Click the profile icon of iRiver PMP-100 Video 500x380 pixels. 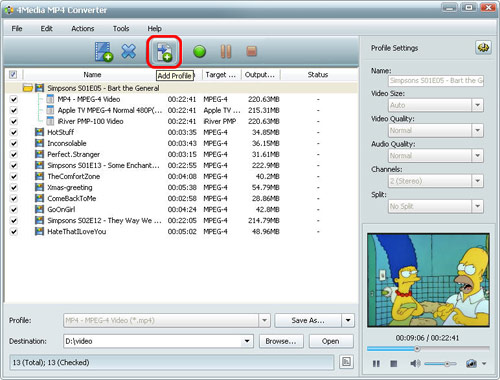50,121
